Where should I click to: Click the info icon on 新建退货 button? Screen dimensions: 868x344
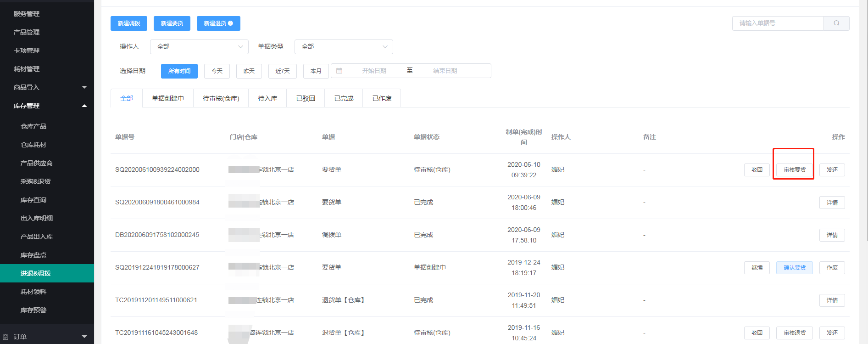pyautogui.click(x=230, y=23)
